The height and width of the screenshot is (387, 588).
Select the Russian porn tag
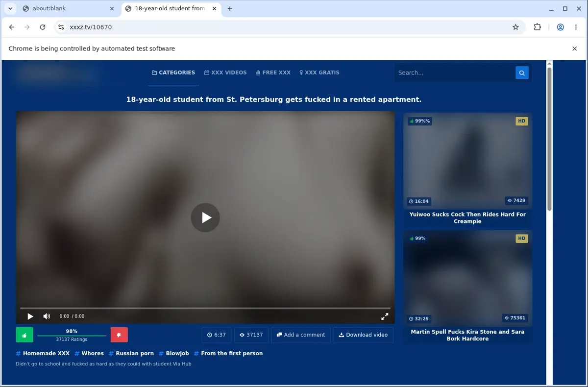(x=131, y=353)
